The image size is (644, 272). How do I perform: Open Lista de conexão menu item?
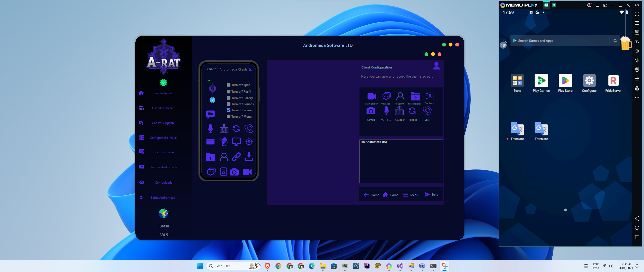click(x=163, y=108)
